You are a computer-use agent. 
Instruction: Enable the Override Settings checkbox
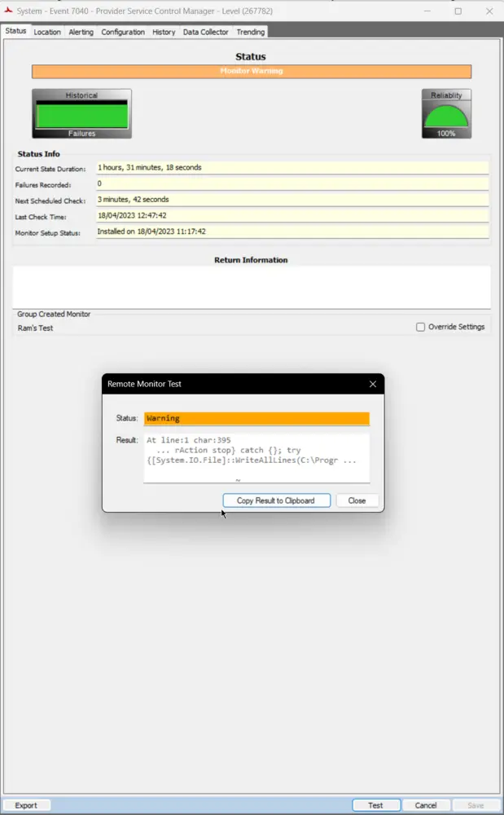[x=420, y=327]
